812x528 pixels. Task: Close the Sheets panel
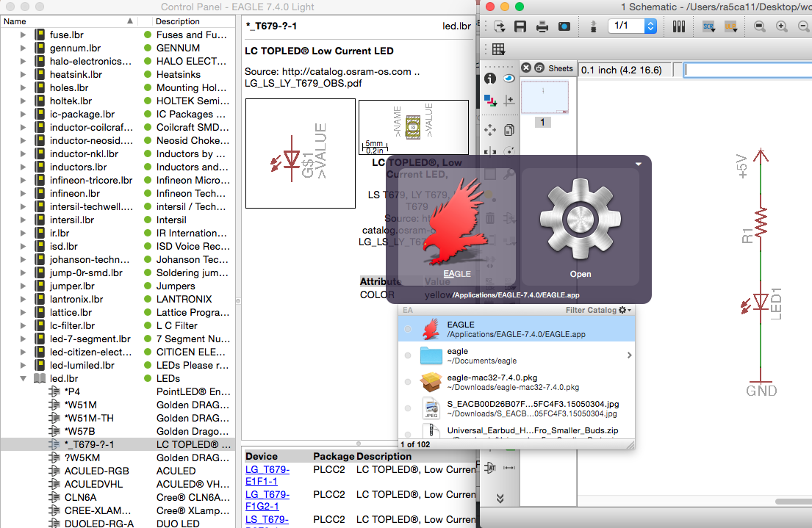pyautogui.click(x=526, y=68)
